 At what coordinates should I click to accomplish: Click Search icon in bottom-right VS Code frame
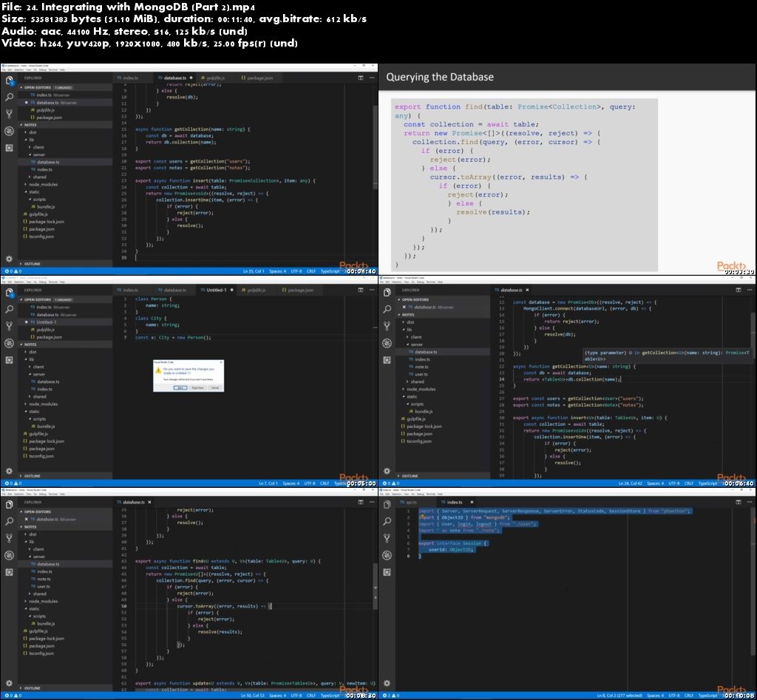(387, 521)
